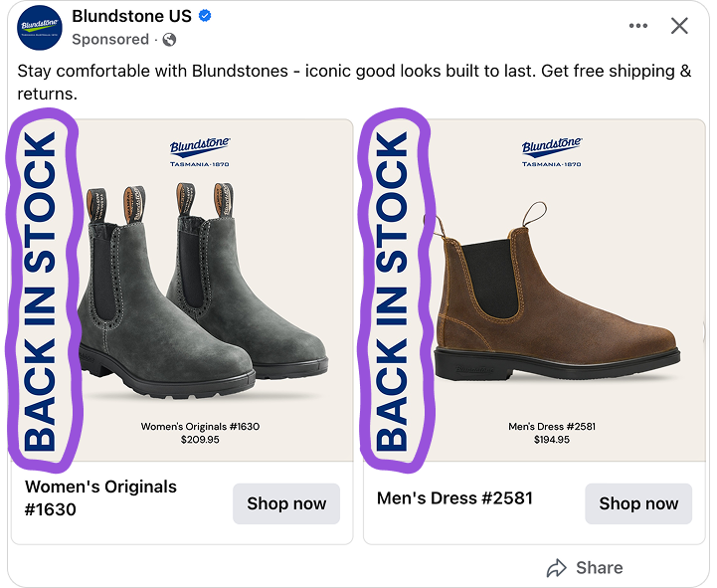Click Blundstone logo in the women's card

200,152
